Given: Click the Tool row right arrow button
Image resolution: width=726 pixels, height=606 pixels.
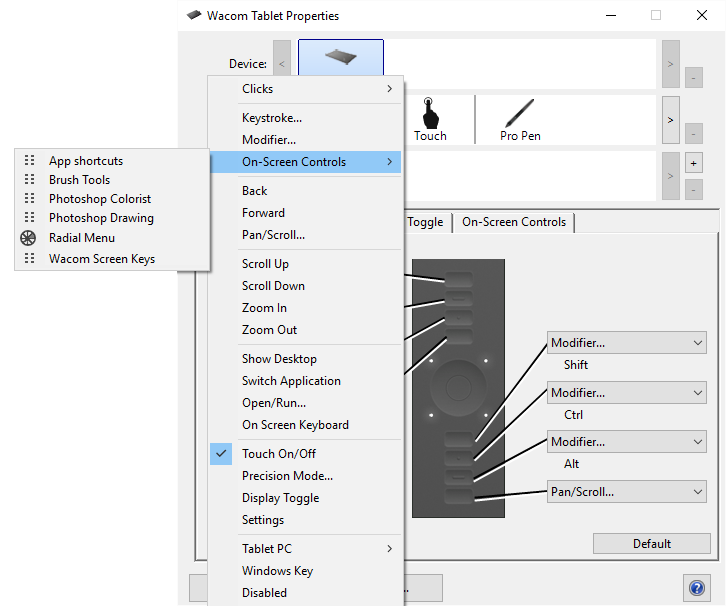Looking at the screenshot, I should [670, 120].
